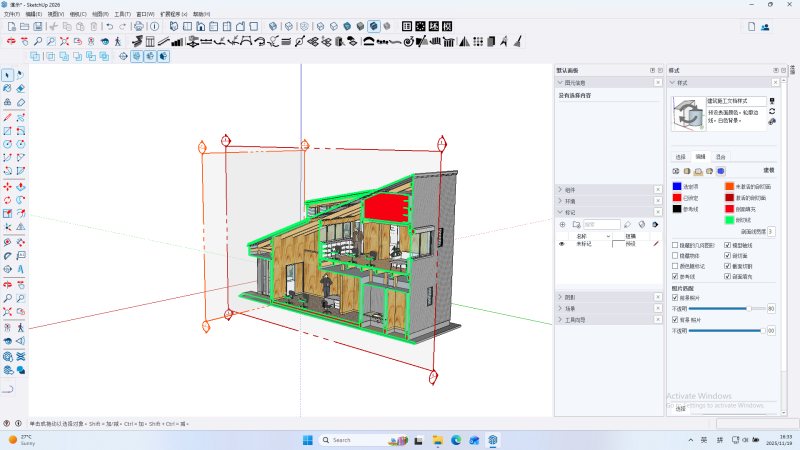The height and width of the screenshot is (450, 800).
Task: Click the tag search input field
Action: point(600,224)
